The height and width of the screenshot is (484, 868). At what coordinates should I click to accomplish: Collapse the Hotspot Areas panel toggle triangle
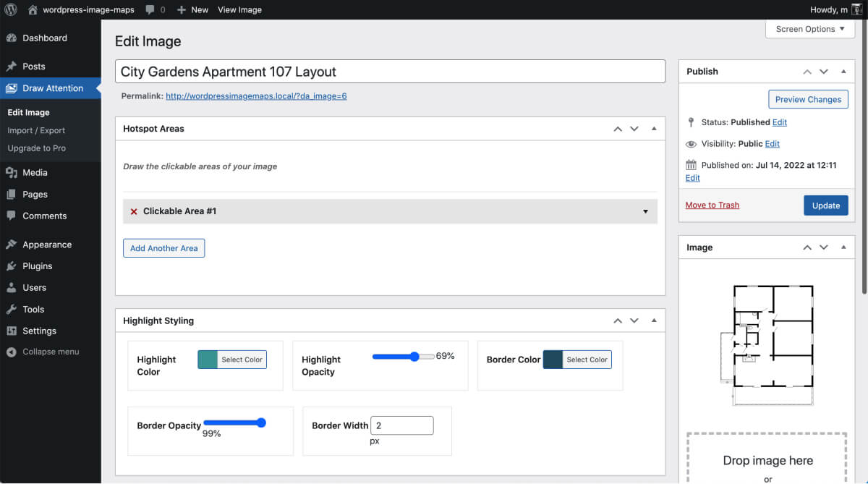point(654,129)
